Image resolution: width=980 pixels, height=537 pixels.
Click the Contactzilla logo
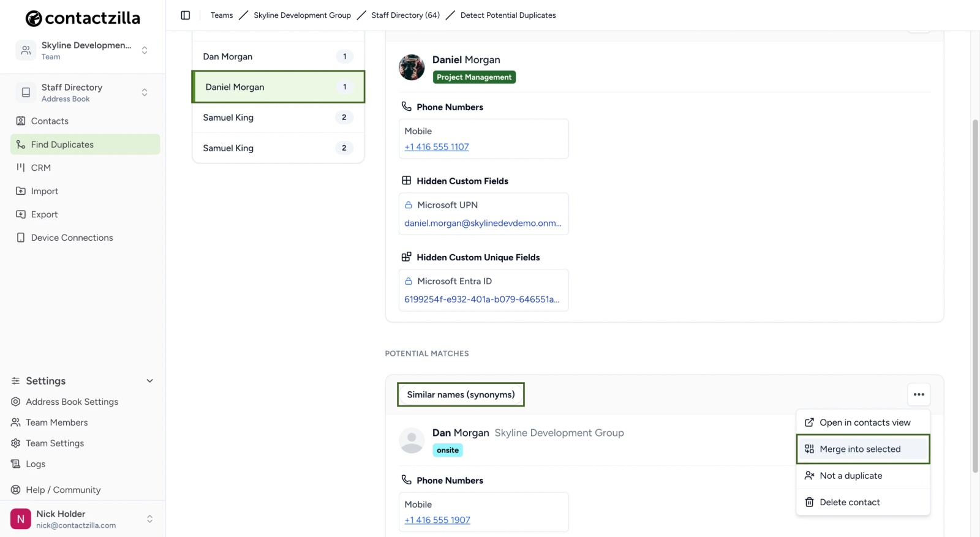[83, 18]
